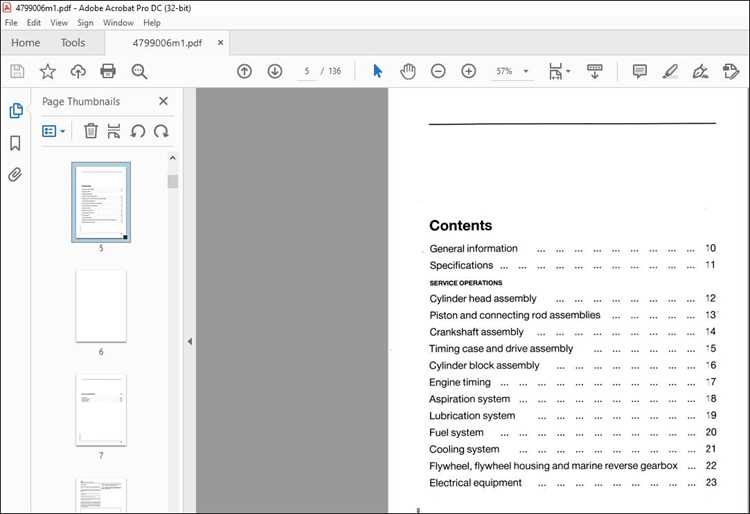Click 'Specifications' contents entry
Screen dimensions: 750x514
click(461, 265)
